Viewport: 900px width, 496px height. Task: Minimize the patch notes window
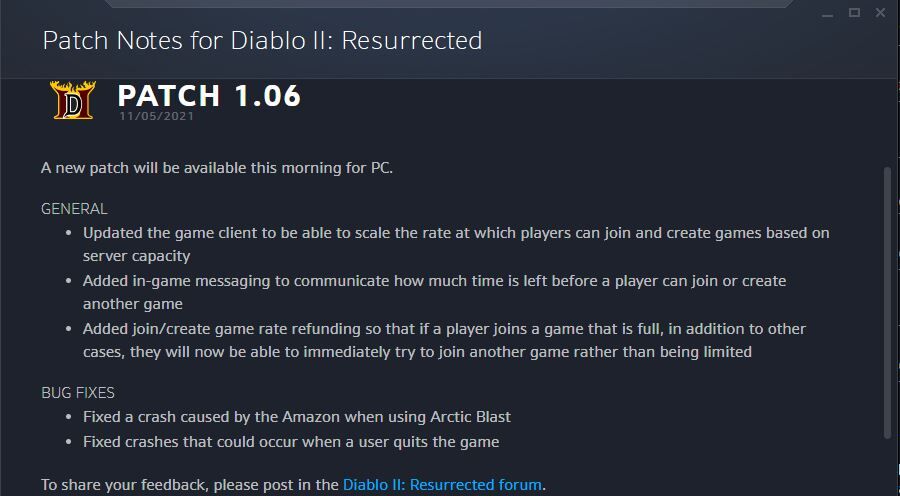click(x=827, y=14)
